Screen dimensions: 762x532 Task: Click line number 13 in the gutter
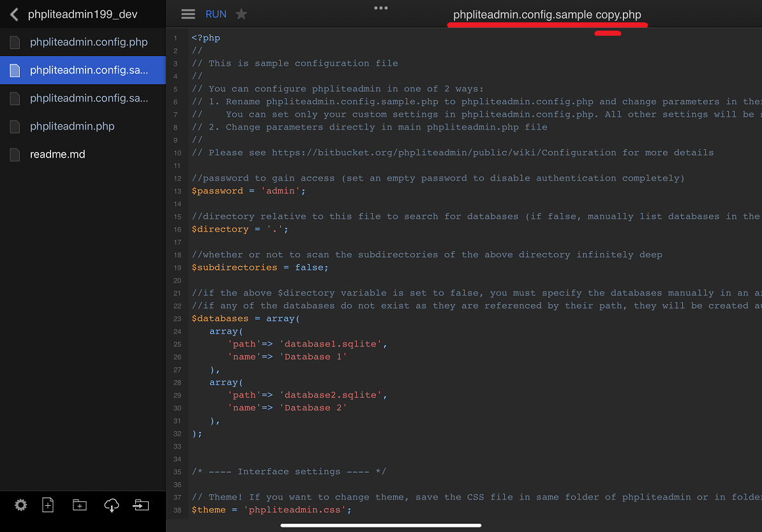click(177, 191)
